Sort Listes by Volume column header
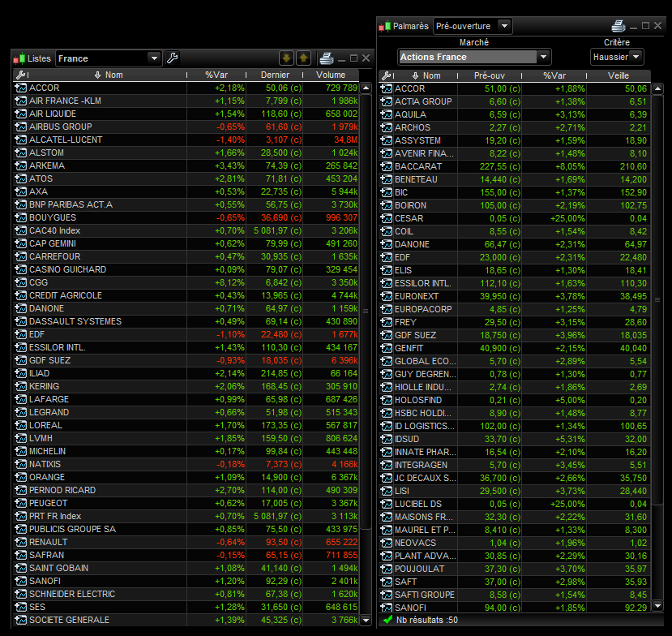The image size is (672, 636). [x=331, y=75]
